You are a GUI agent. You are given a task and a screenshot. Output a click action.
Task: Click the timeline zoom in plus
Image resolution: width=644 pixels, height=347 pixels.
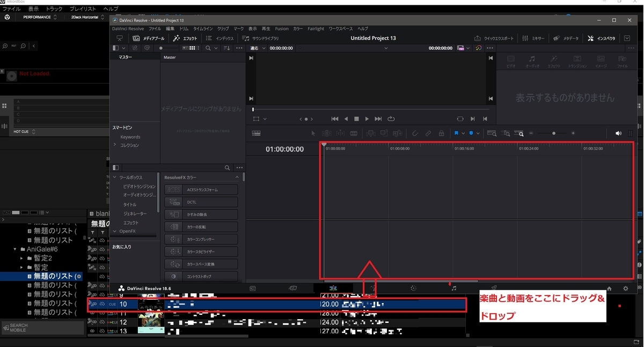[x=573, y=133]
